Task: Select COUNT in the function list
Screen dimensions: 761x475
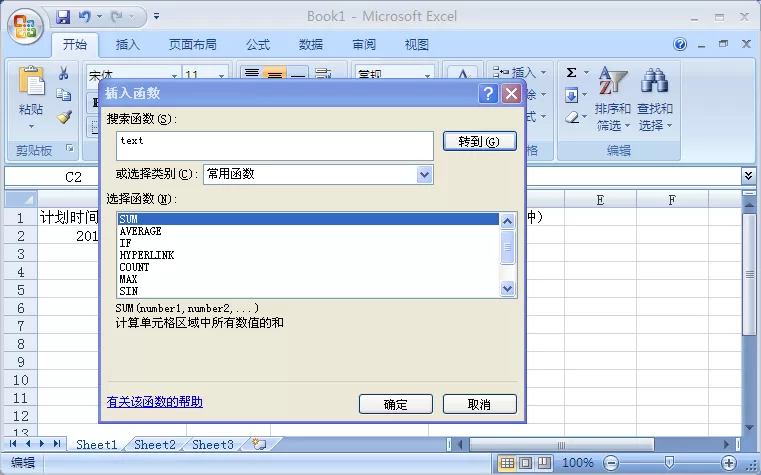Action: (308, 267)
